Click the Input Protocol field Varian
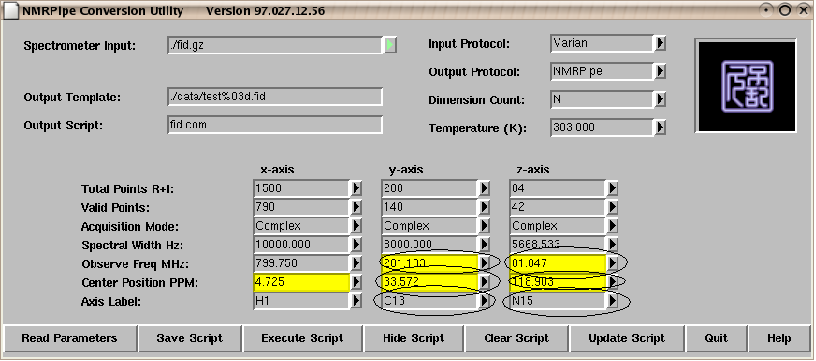Viewport: 816px width, 361px height. click(x=602, y=43)
